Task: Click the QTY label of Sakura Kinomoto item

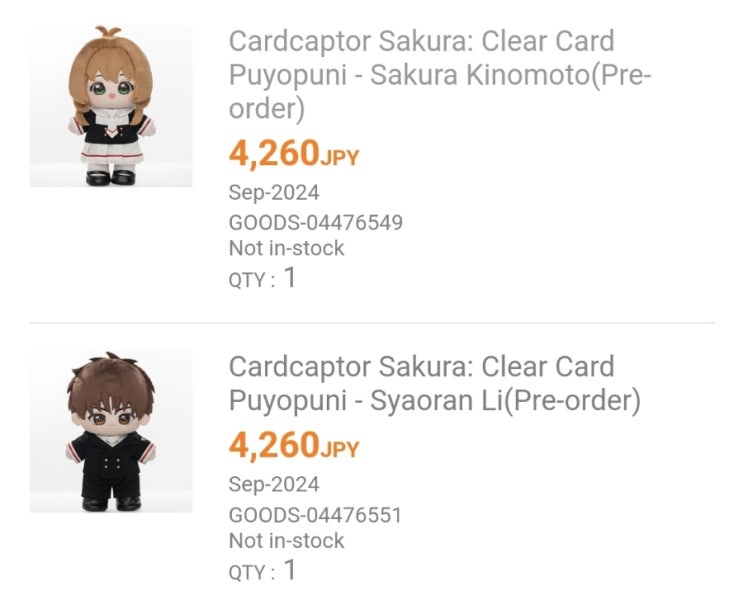Action: [250, 280]
